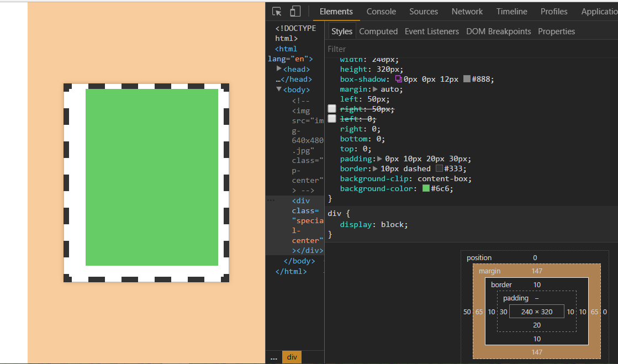Select the div breadcrumb at the bottom
The width and height of the screenshot is (618, 364).
point(292,357)
